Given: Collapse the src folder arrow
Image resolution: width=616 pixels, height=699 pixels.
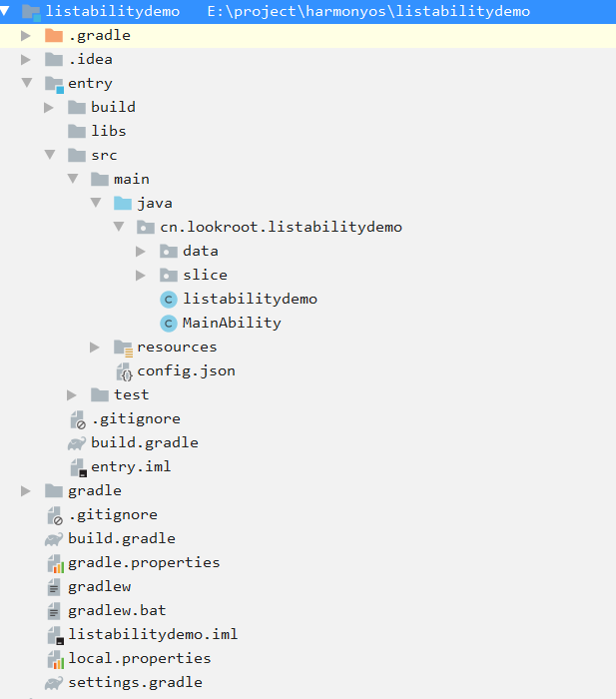Looking at the screenshot, I should click(x=49, y=155).
